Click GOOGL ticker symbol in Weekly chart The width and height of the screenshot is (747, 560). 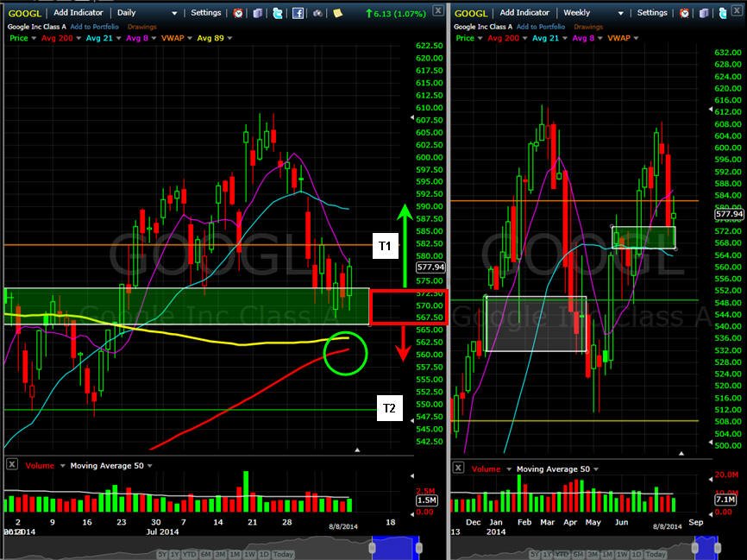471,13
